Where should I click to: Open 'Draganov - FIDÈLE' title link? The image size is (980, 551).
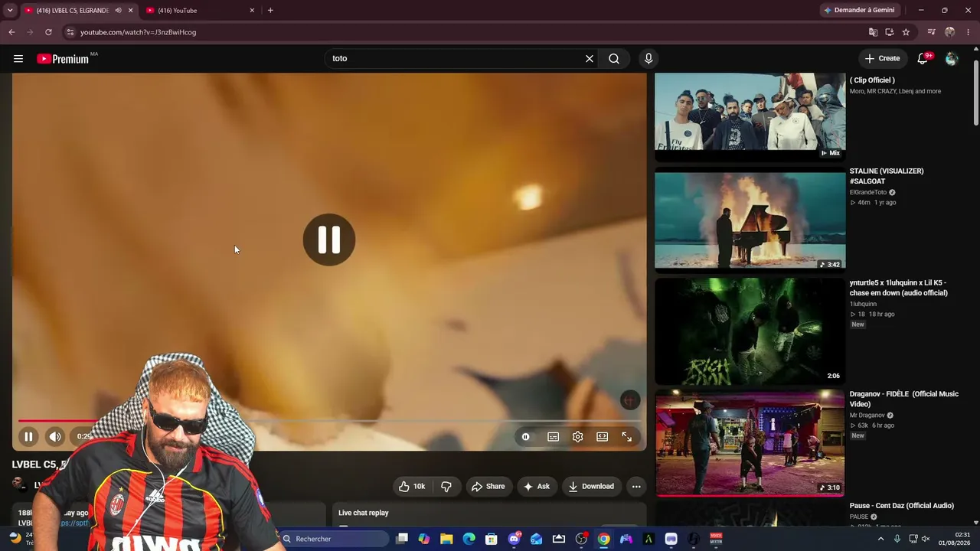(x=903, y=399)
